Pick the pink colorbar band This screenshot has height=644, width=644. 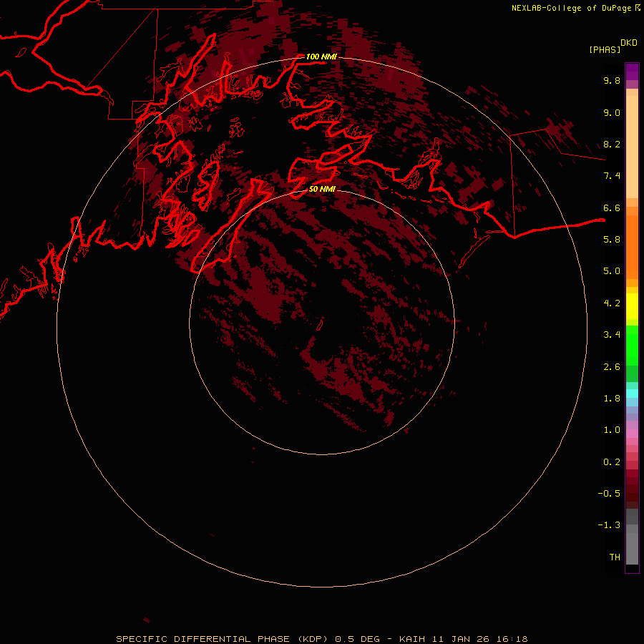[632, 434]
